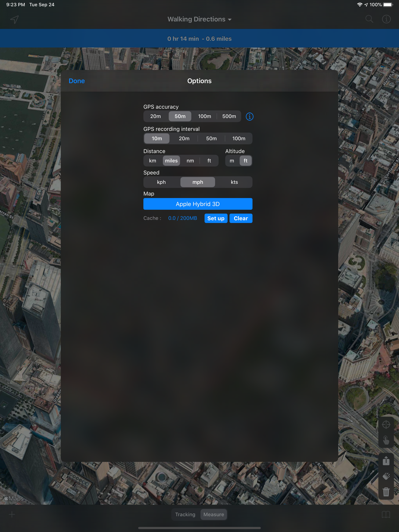
Task: Tap the crosshair target icon
Action: pos(386,425)
